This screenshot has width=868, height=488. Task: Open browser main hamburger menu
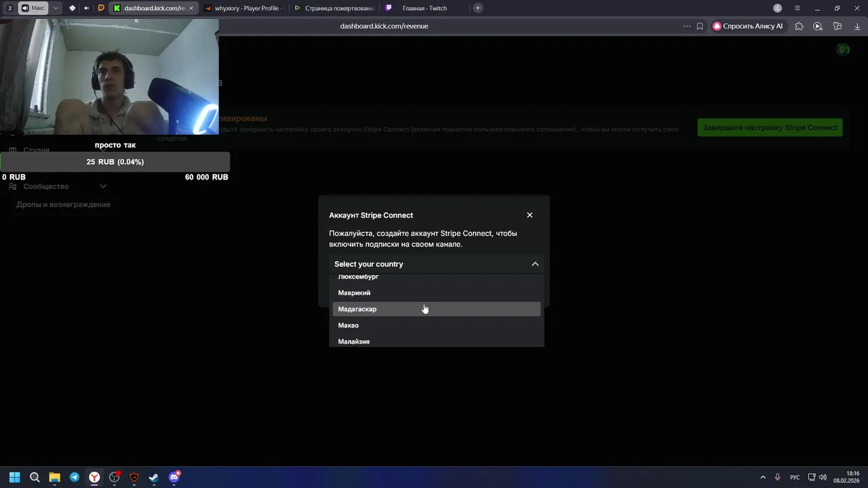(797, 8)
